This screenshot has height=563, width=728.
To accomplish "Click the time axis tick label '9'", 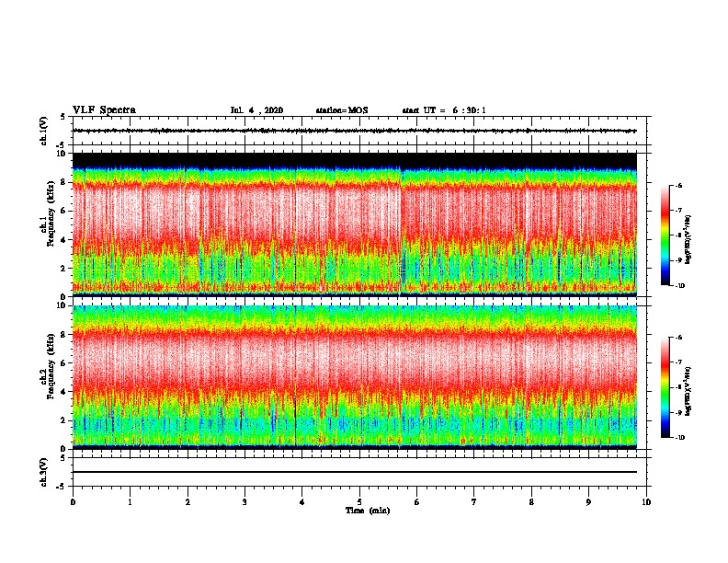I will (588, 501).
